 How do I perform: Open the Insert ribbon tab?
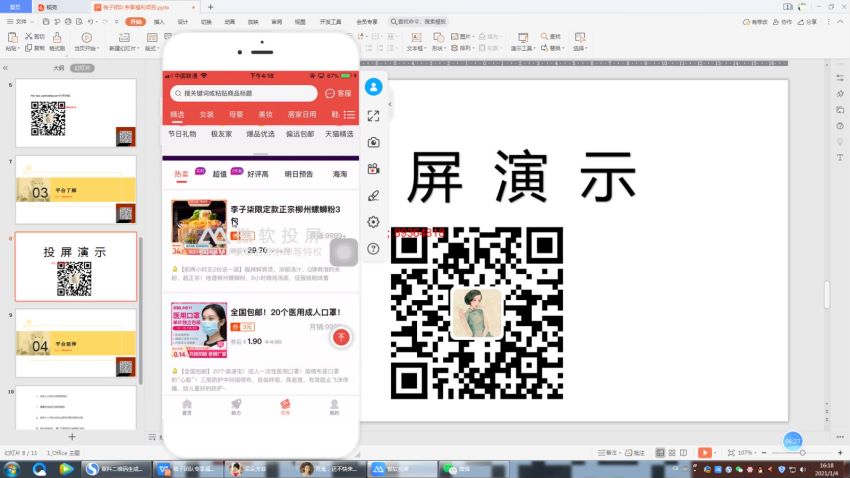coord(159,22)
